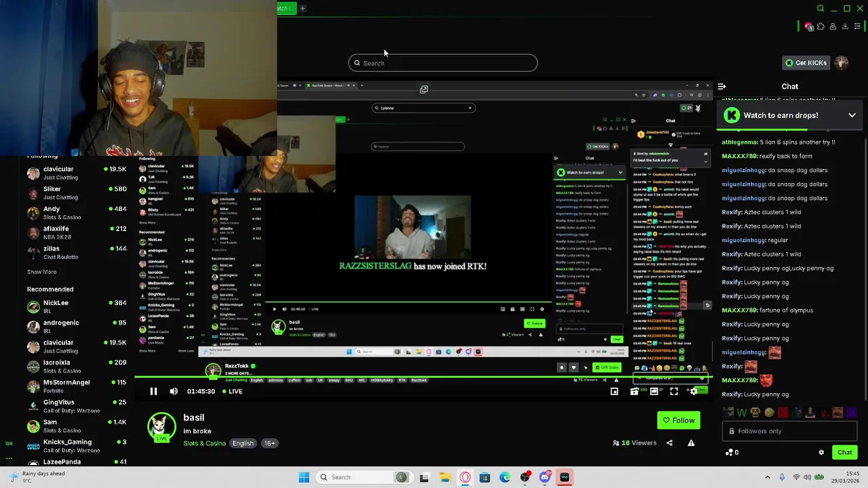Report stream via warning triangle icon

[x=691, y=443]
